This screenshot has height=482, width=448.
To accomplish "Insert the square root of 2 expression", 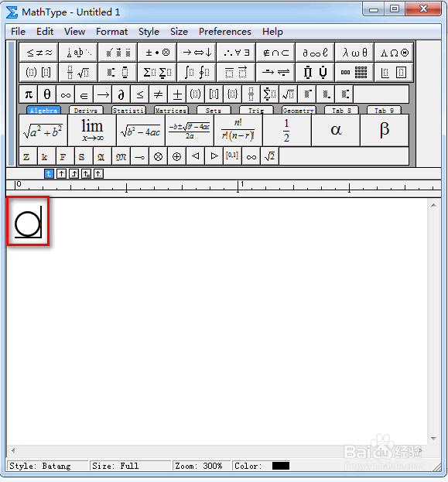I will tap(269, 156).
